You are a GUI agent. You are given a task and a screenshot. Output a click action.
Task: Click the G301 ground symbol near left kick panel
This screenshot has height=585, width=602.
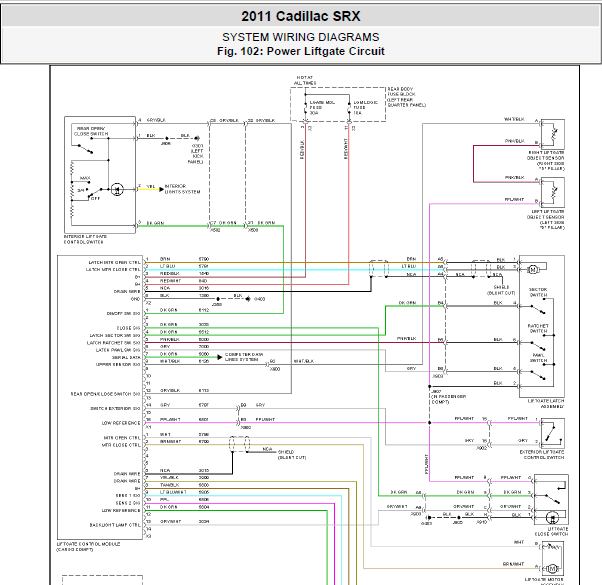(197, 138)
